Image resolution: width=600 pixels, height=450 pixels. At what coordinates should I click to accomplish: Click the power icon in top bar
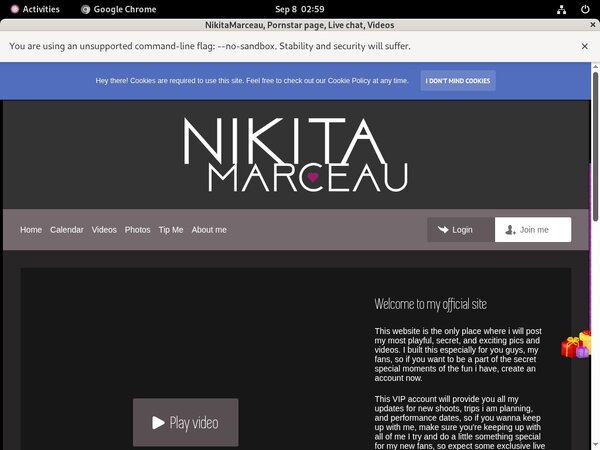click(x=584, y=9)
